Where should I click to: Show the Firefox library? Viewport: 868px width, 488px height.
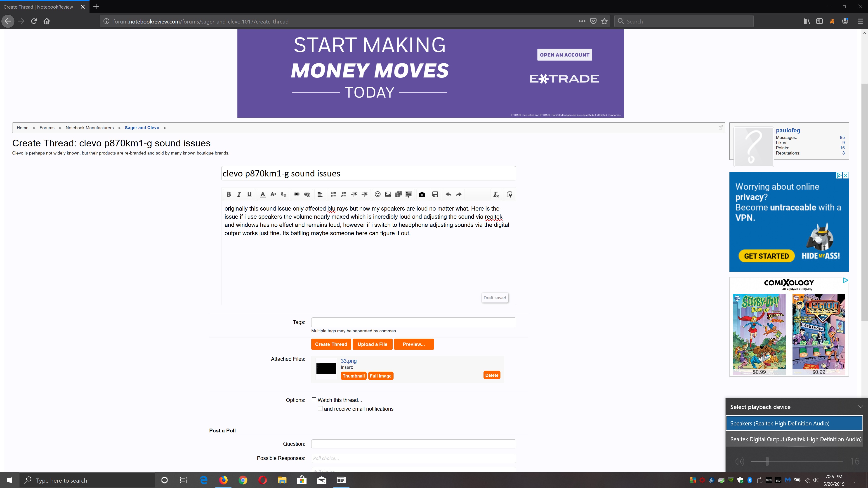[x=807, y=21]
